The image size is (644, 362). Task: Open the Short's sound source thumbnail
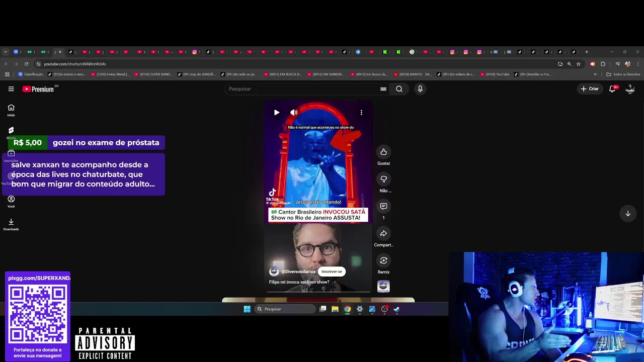tap(383, 287)
